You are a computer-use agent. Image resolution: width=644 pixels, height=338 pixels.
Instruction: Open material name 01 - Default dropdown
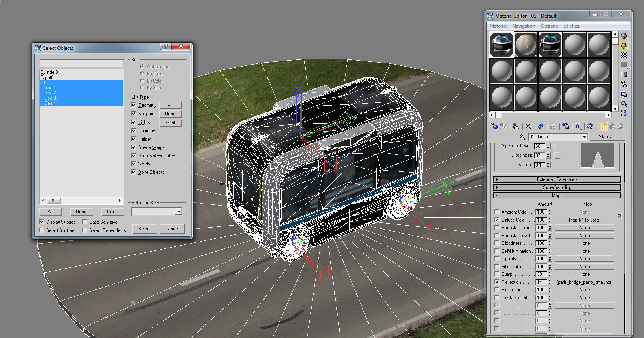pyautogui.click(x=585, y=137)
